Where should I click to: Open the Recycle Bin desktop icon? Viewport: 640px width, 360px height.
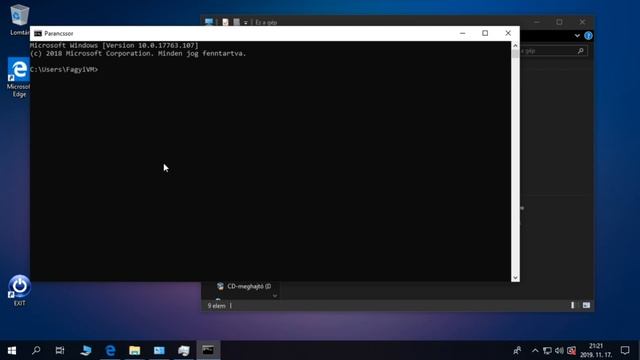(x=19, y=19)
